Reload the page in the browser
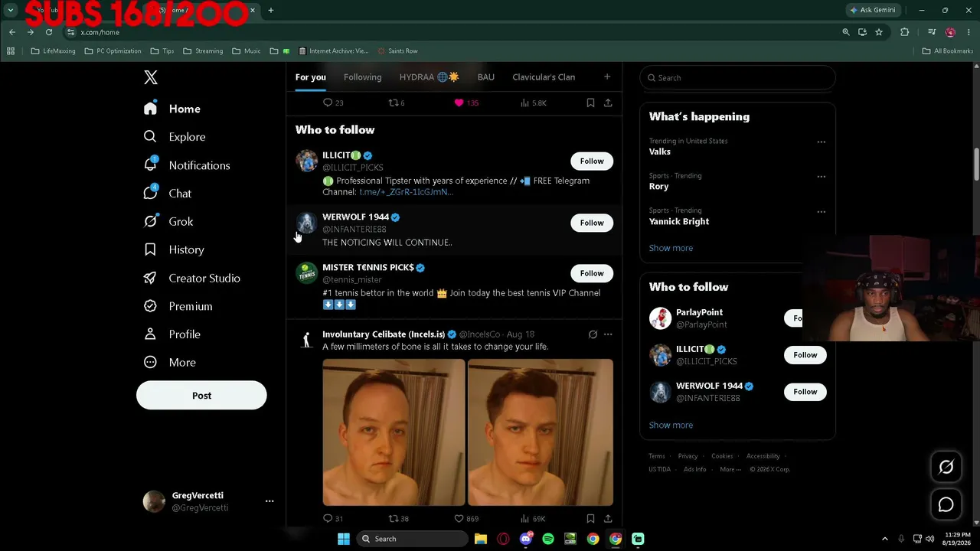 click(49, 32)
